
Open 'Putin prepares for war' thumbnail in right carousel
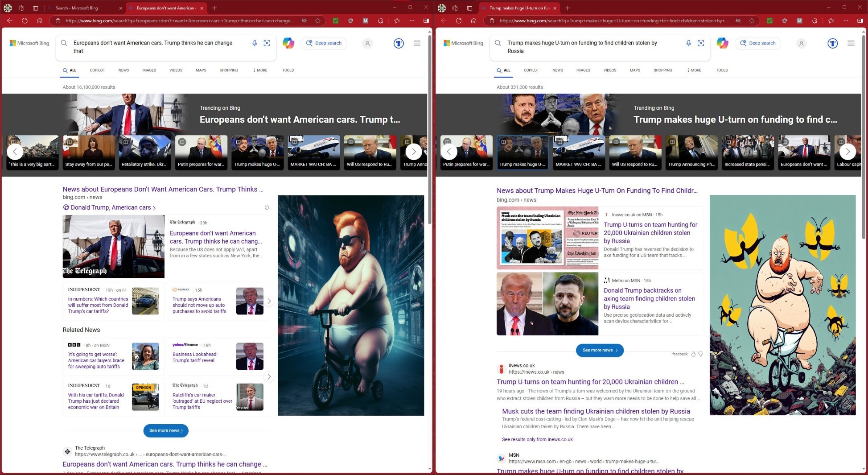[x=466, y=152]
